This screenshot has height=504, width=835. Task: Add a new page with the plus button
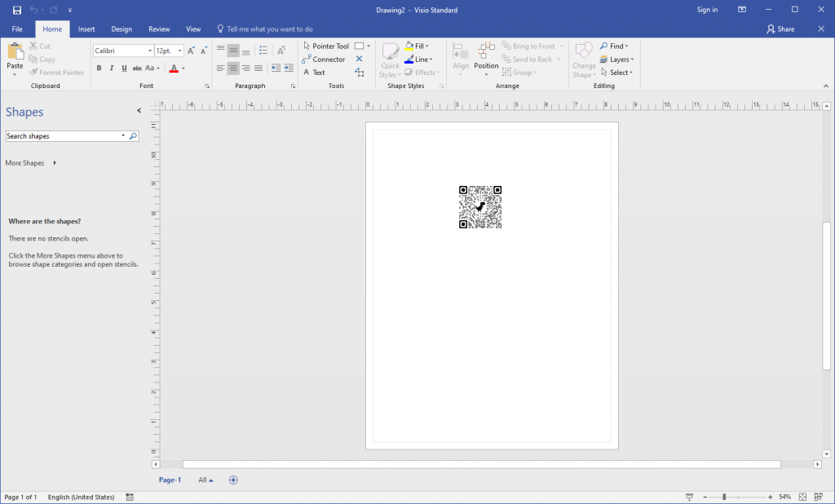pyautogui.click(x=232, y=480)
